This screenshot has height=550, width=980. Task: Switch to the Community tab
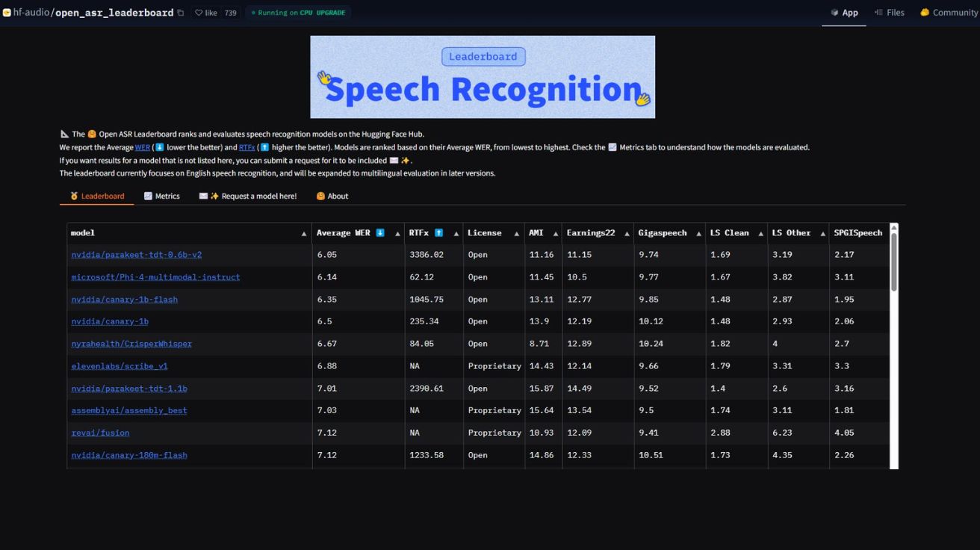pyautogui.click(x=948, y=13)
